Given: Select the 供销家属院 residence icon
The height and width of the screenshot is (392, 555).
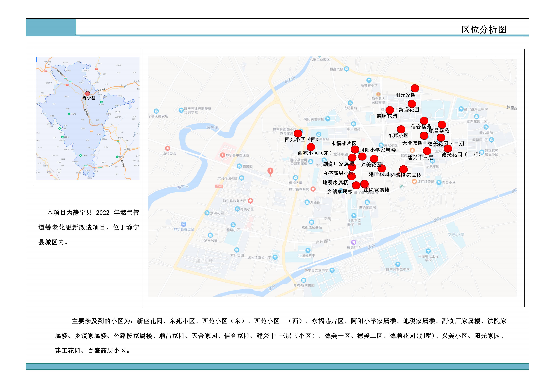Looking at the screenshot, I should click(367, 202).
